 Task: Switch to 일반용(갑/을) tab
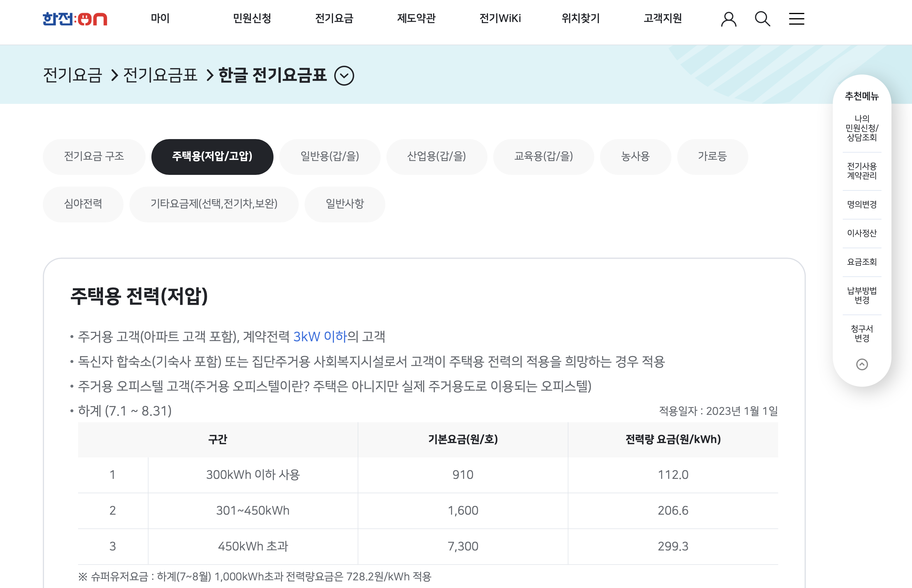[330, 157]
